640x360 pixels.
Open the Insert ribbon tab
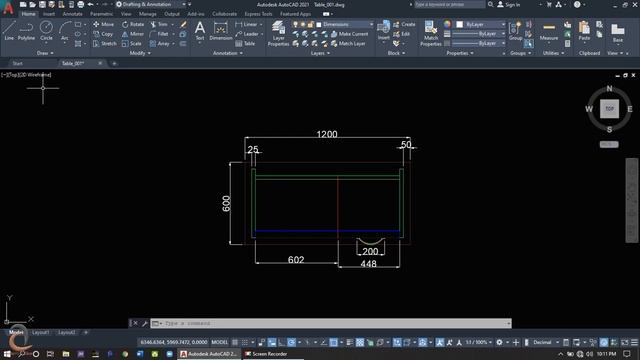pos(49,14)
